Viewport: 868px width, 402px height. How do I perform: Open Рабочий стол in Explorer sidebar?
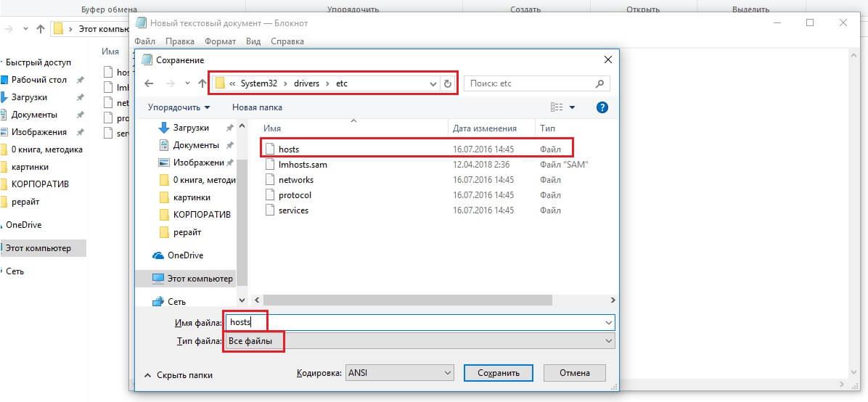[x=38, y=80]
